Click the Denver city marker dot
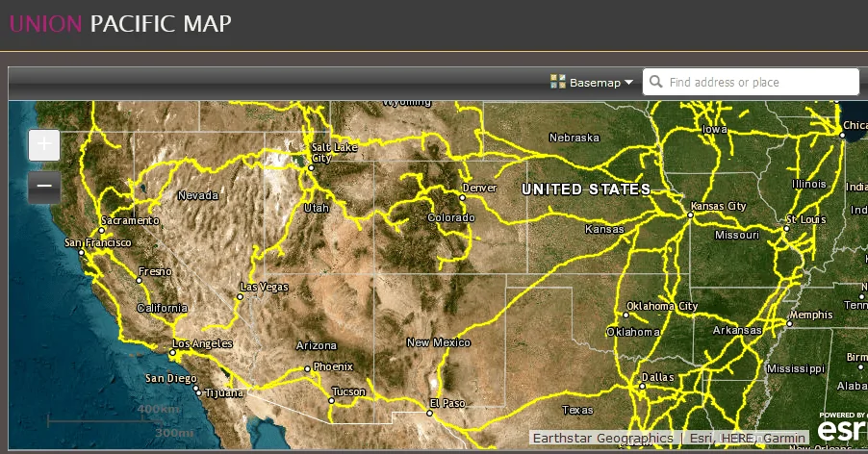This screenshot has height=454, width=868. point(462,197)
